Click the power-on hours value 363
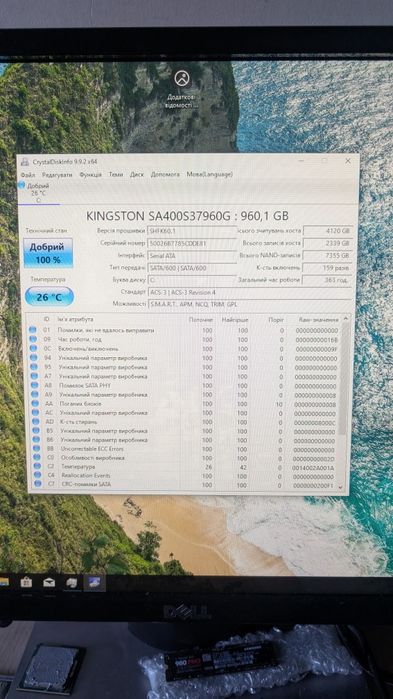Screen dimensions: 393x699 click(x=328, y=280)
